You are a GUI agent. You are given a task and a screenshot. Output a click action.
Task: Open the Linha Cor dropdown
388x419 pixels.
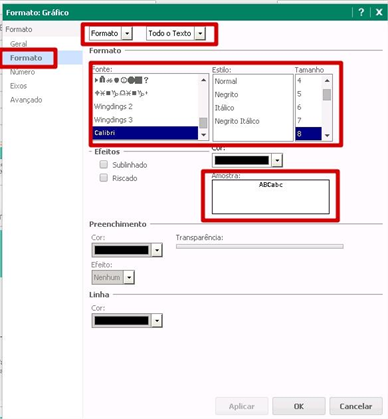(x=157, y=321)
